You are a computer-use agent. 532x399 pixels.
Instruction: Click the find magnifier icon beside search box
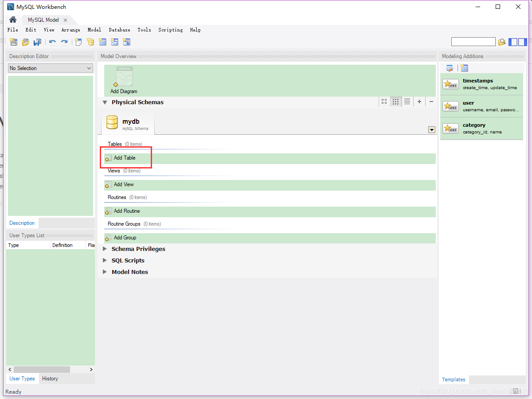(x=502, y=42)
